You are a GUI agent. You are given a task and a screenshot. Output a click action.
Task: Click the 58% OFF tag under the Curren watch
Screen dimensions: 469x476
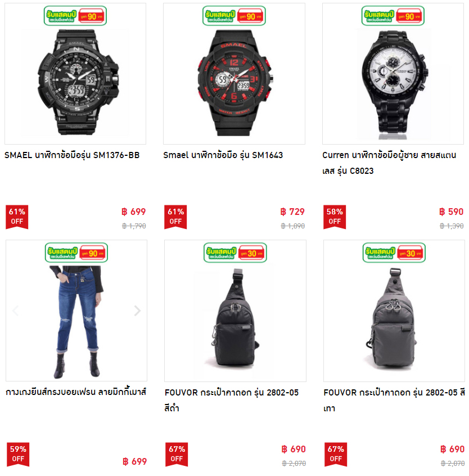(x=335, y=217)
